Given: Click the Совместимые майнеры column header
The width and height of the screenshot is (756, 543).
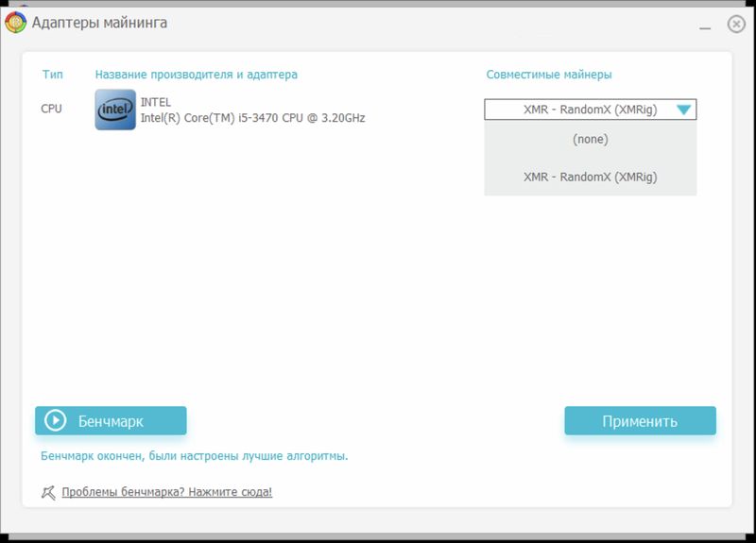Looking at the screenshot, I should click(x=549, y=75).
